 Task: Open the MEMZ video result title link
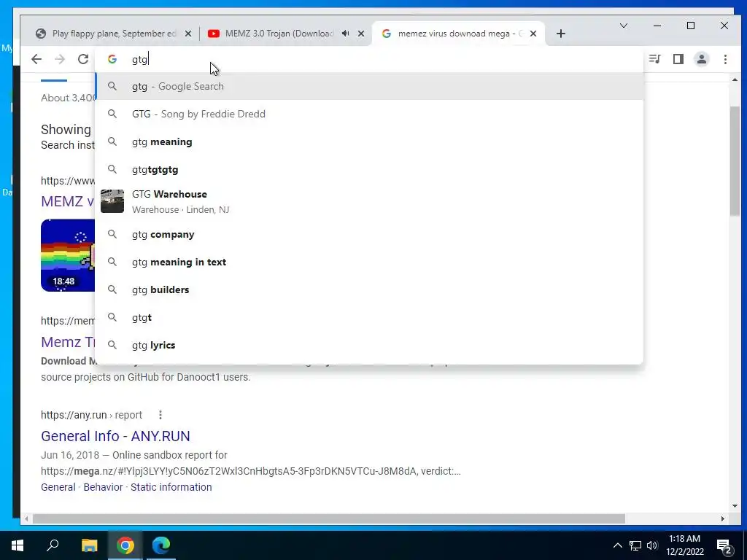point(68,201)
